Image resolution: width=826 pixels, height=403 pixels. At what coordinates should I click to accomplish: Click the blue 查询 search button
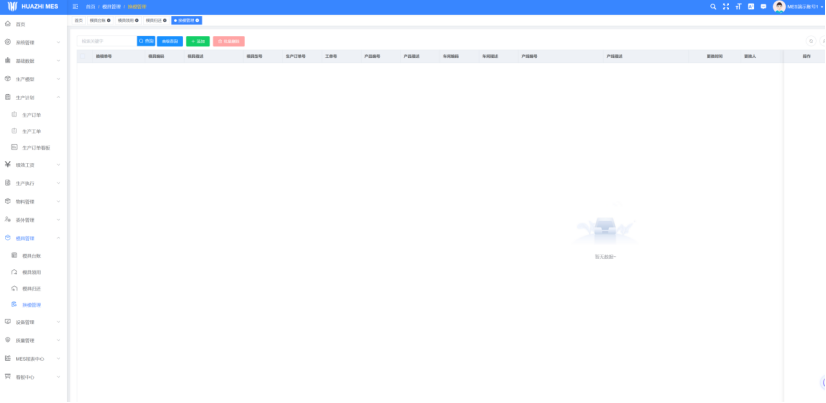(x=146, y=41)
